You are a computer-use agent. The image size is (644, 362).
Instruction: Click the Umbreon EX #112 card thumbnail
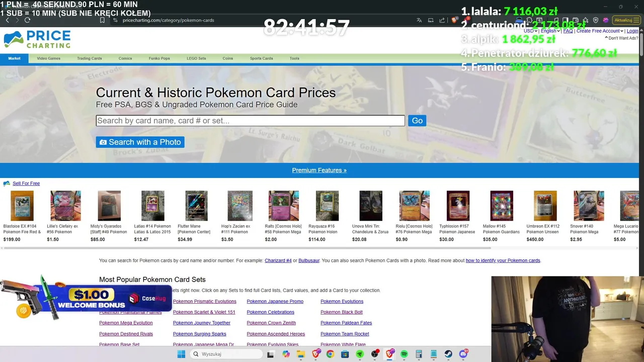[x=545, y=206]
